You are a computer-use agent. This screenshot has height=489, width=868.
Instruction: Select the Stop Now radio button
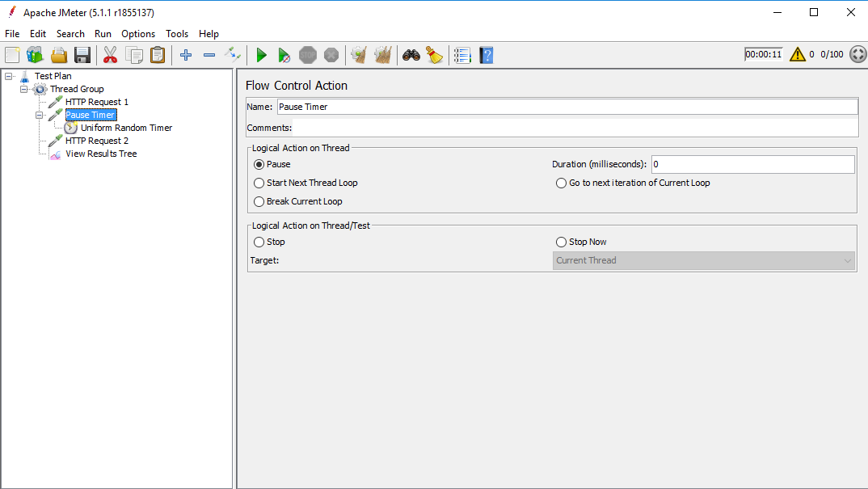pos(562,242)
